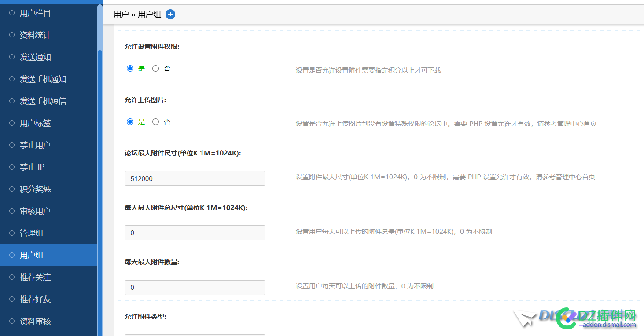Screen dimensions: 644x336
Task: Click the 每天最大附件总尺寸 input field
Action: coord(195,233)
